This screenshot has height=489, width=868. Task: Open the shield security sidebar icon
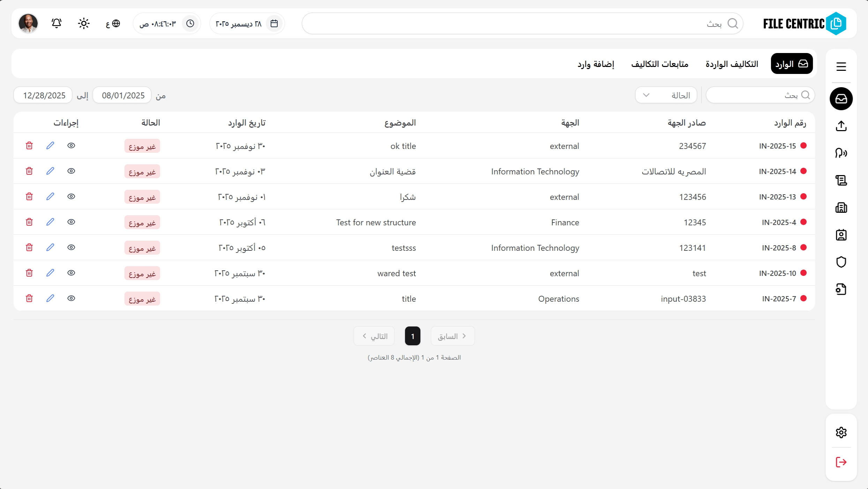tap(841, 262)
